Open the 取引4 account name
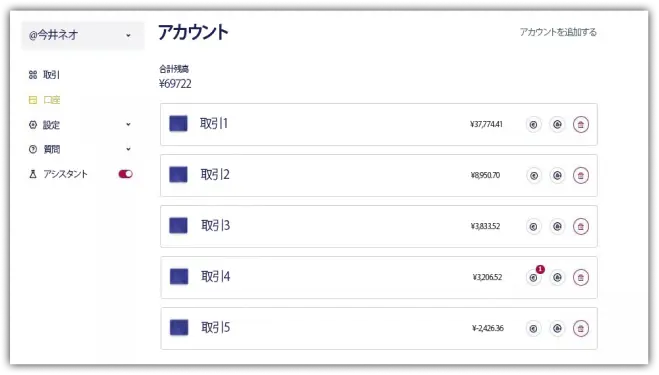Image resolution: width=659 pixels, height=375 pixels. 215,277
